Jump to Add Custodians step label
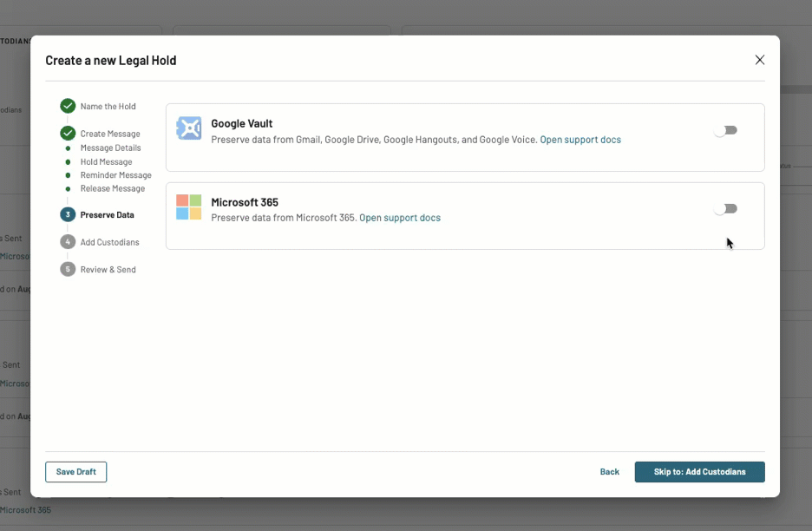The height and width of the screenshot is (531, 812). (110, 242)
